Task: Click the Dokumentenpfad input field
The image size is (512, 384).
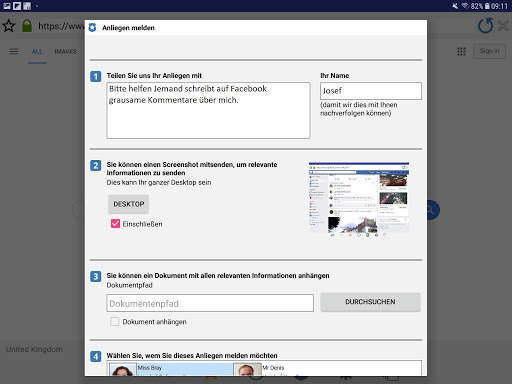Action: (x=210, y=303)
